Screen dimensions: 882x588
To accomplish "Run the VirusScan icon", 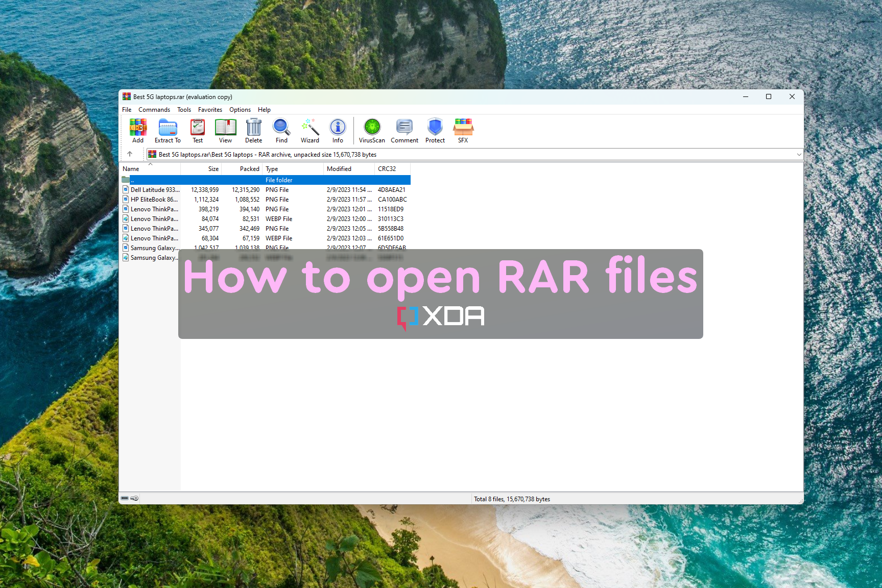I will pos(372,130).
